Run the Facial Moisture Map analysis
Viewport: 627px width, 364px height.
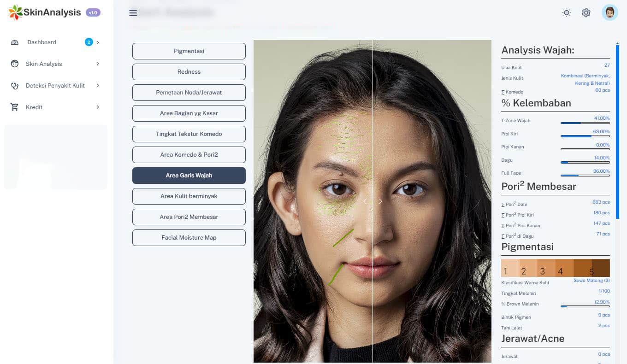pos(189,237)
